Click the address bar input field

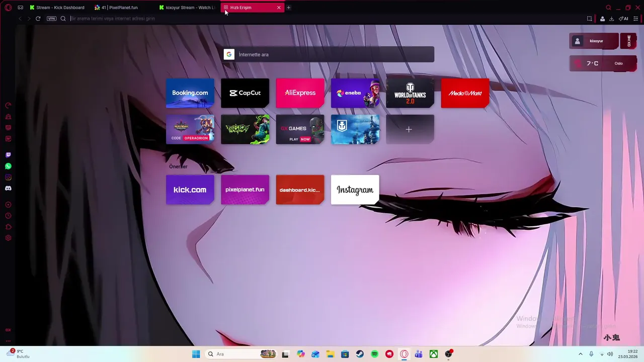322,19
